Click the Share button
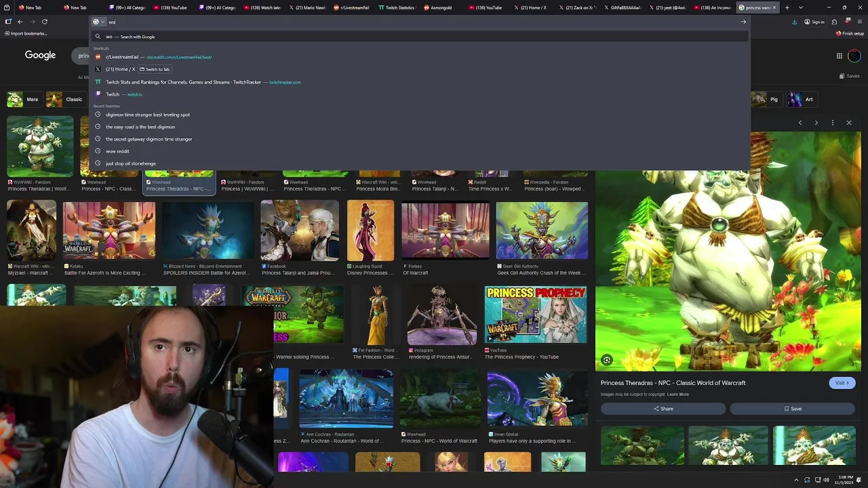The height and width of the screenshot is (488, 868). click(663, 409)
